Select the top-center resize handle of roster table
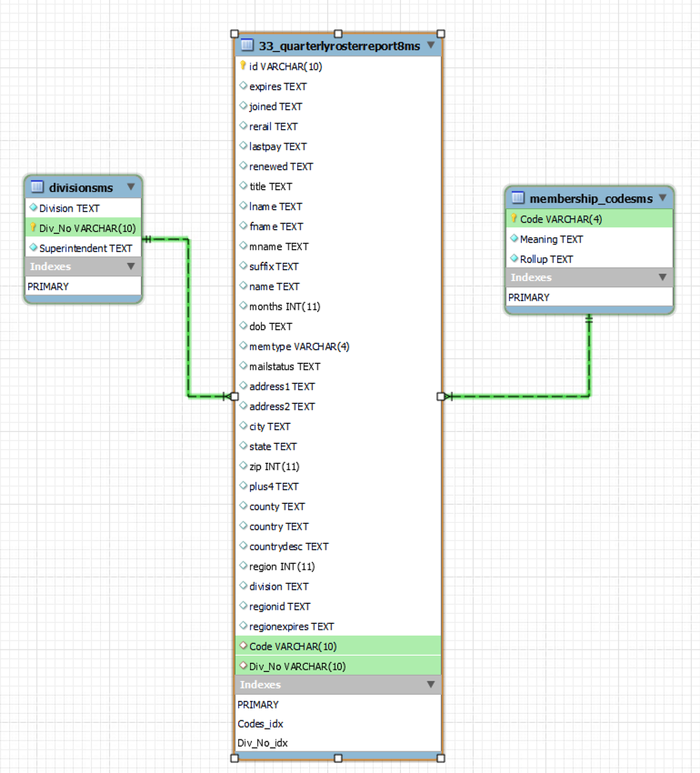Screen dimensions: 700x773 point(338,34)
